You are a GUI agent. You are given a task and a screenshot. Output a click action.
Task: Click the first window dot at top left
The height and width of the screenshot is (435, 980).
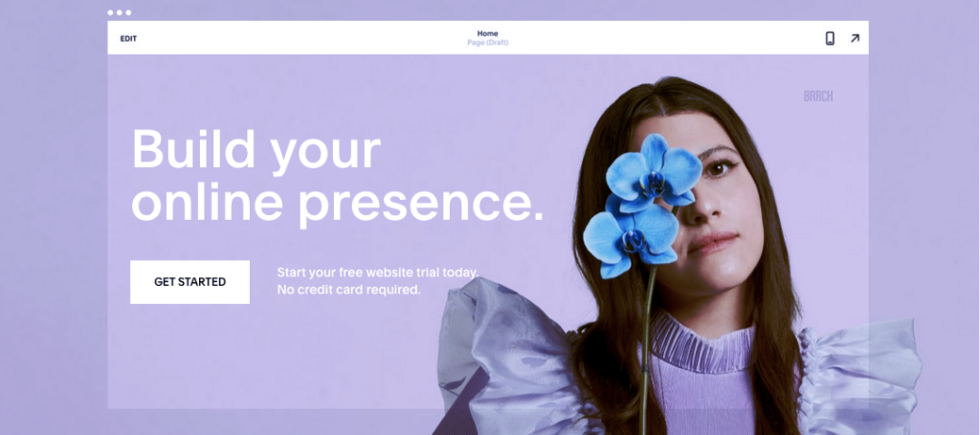[111, 12]
